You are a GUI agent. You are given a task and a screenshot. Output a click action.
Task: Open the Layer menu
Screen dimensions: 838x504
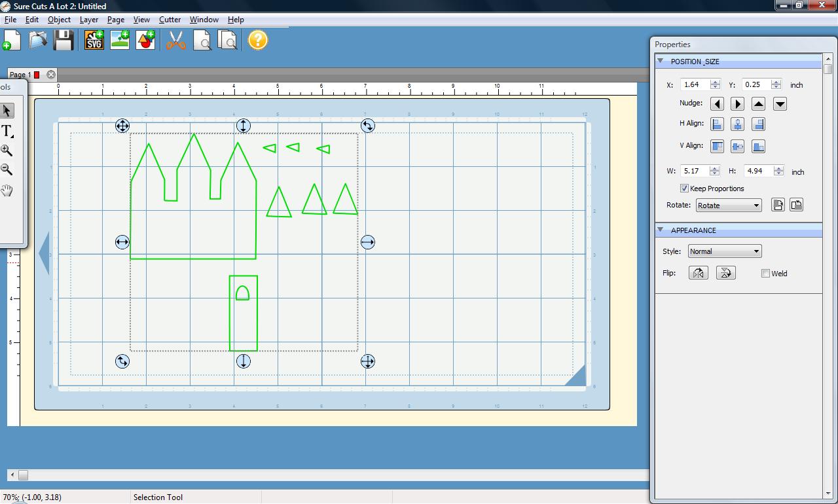click(x=88, y=20)
